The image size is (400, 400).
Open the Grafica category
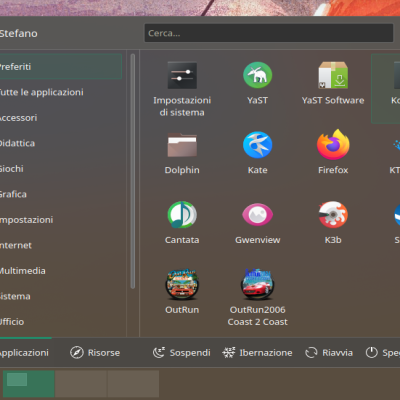(61, 194)
